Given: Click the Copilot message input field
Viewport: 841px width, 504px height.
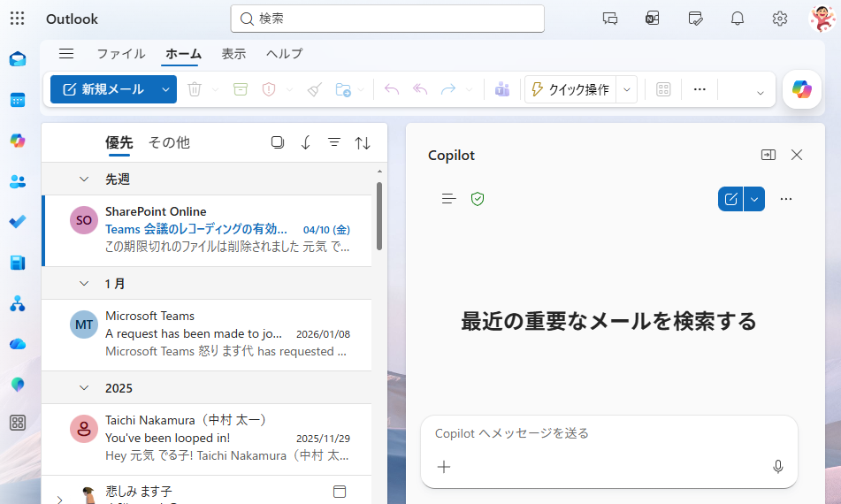Looking at the screenshot, I should (x=601, y=433).
